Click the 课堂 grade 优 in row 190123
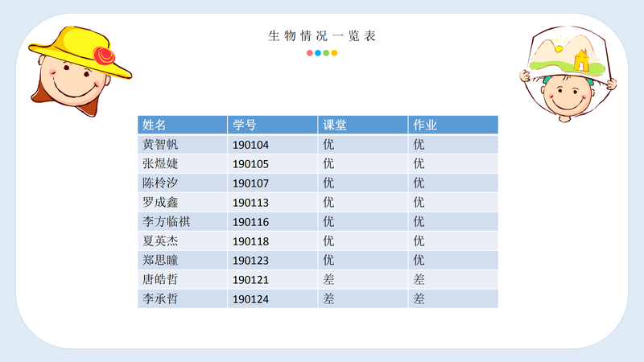 [328, 260]
